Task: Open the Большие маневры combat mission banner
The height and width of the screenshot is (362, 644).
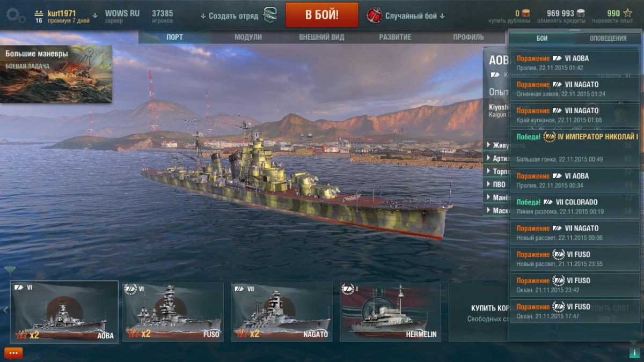Action: 56,74
